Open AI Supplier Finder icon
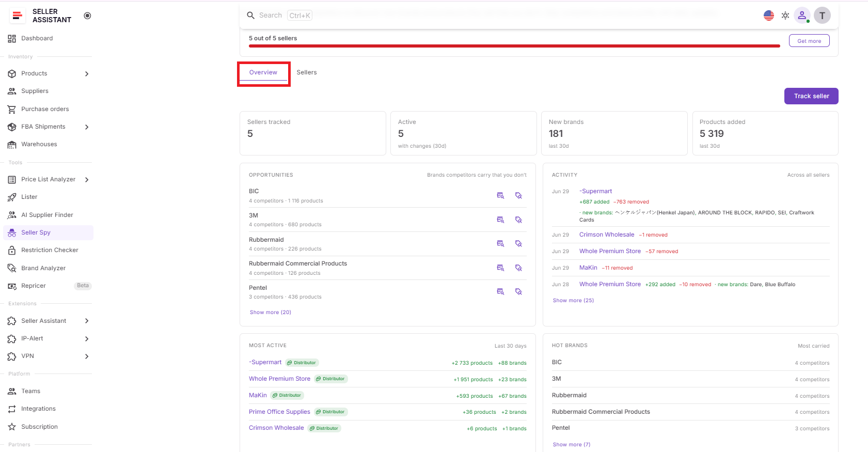The height and width of the screenshot is (452, 868). (12, 215)
